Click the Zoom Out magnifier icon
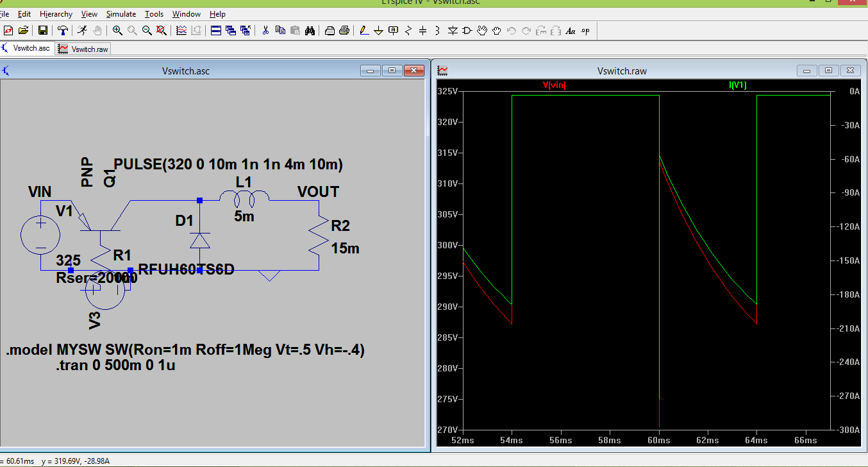 [x=147, y=30]
